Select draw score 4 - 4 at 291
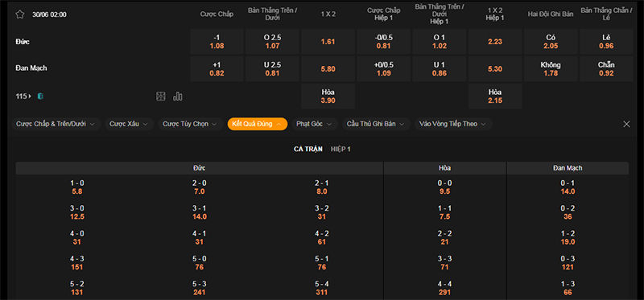Image resolution: width=644 pixels, height=300 pixels. tap(445, 288)
